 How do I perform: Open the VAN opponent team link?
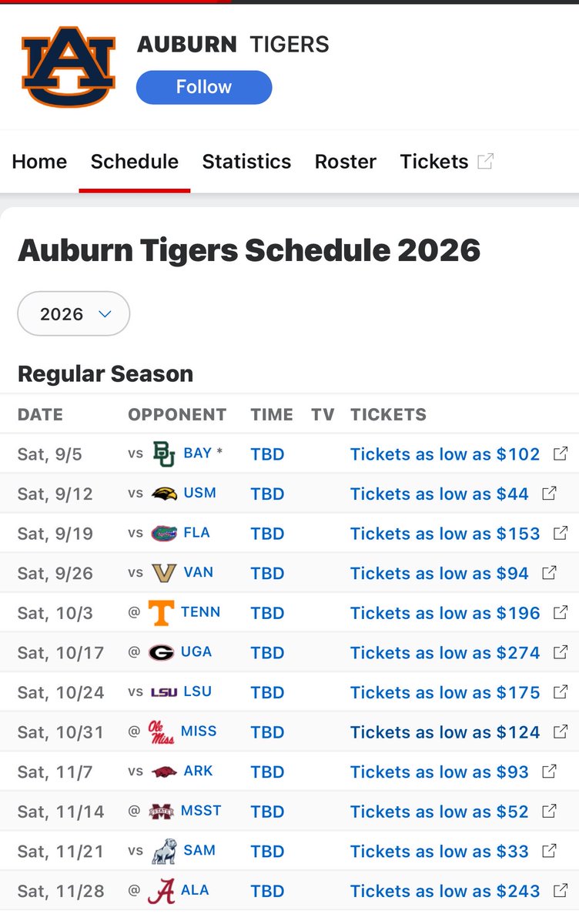point(199,573)
